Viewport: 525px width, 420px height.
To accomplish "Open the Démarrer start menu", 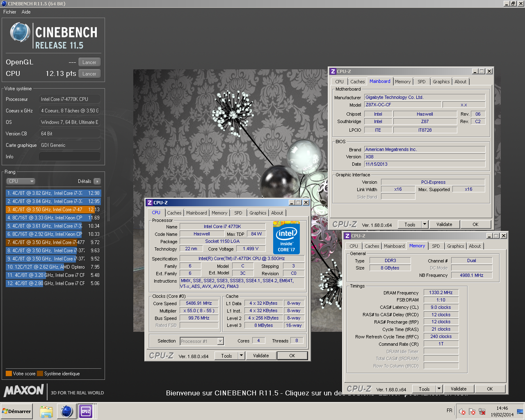I will (x=17, y=411).
